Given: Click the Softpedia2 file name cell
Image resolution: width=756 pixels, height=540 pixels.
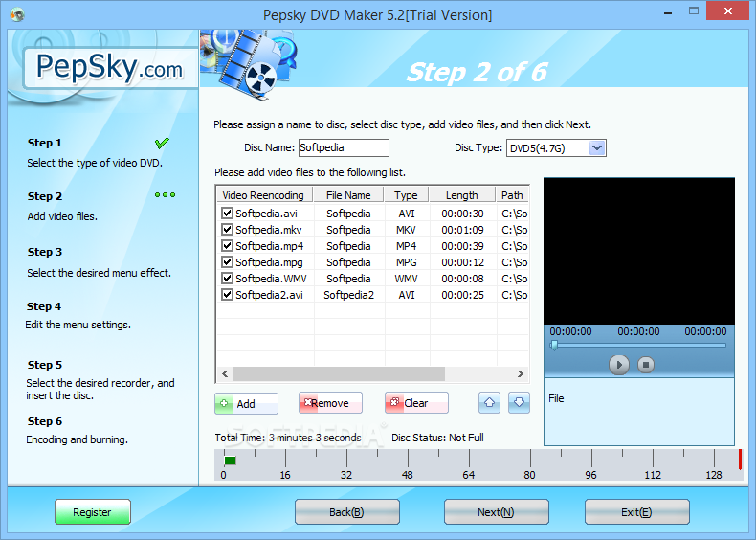Looking at the screenshot, I should (x=348, y=295).
